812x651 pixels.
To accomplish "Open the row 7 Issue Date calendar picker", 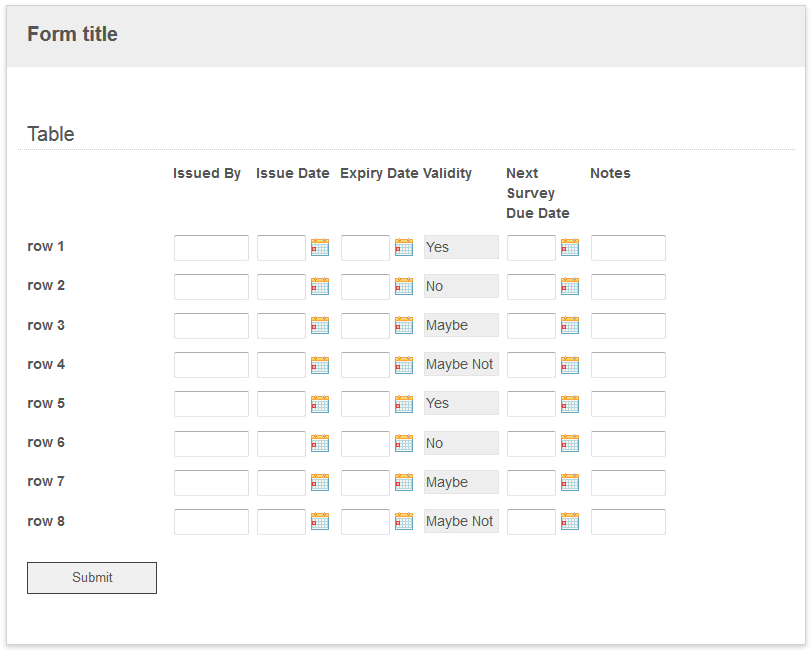I will [x=320, y=482].
